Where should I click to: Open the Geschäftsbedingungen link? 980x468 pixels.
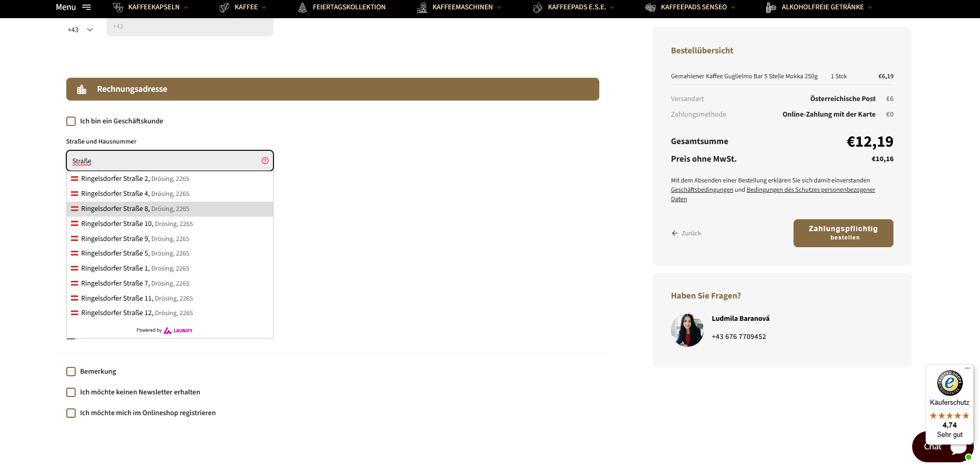click(x=702, y=190)
